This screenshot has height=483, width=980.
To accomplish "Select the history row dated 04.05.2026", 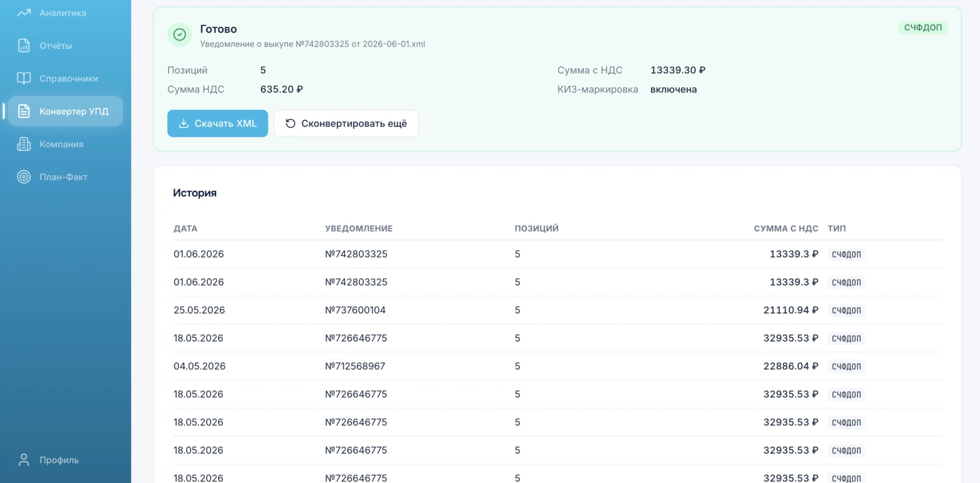I will click(557, 366).
